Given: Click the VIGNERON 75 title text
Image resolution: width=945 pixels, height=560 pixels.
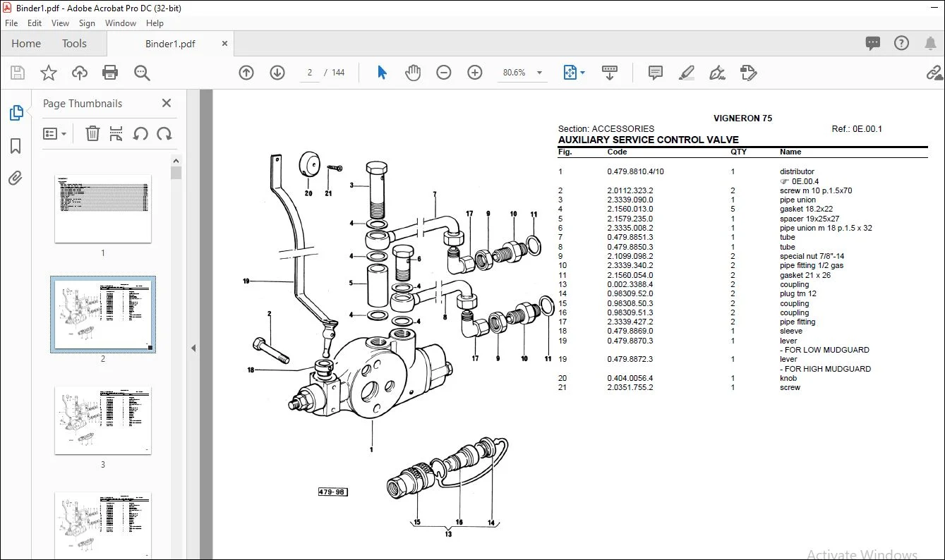Looking at the screenshot, I should pyautogui.click(x=742, y=118).
